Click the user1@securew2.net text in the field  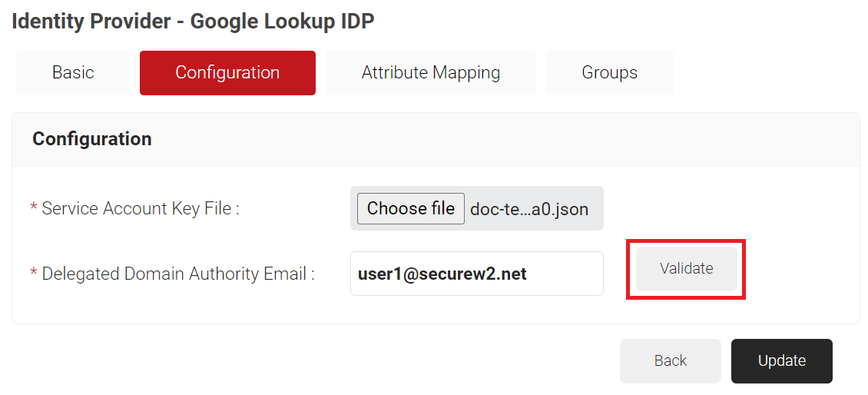pos(442,274)
